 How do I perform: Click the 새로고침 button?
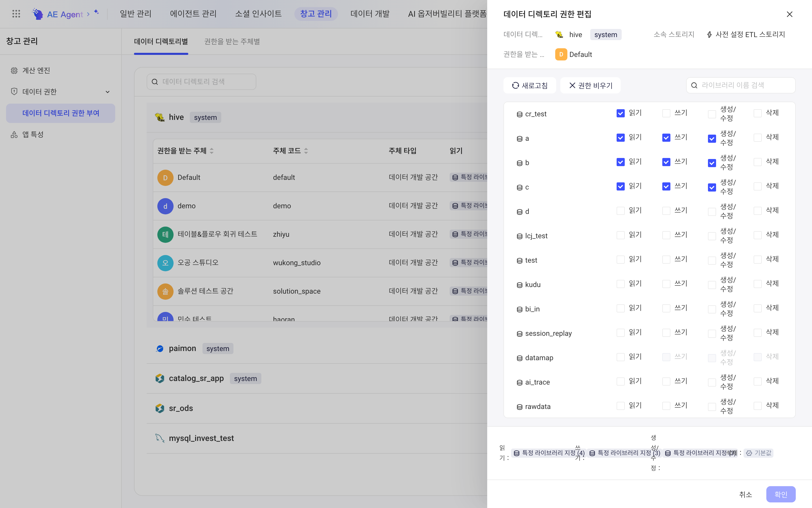coord(530,85)
